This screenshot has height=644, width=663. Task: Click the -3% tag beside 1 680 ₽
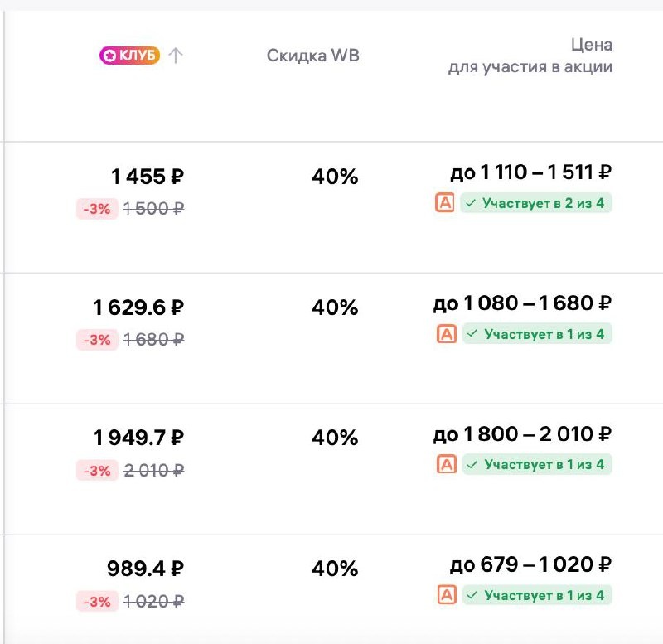(x=98, y=340)
